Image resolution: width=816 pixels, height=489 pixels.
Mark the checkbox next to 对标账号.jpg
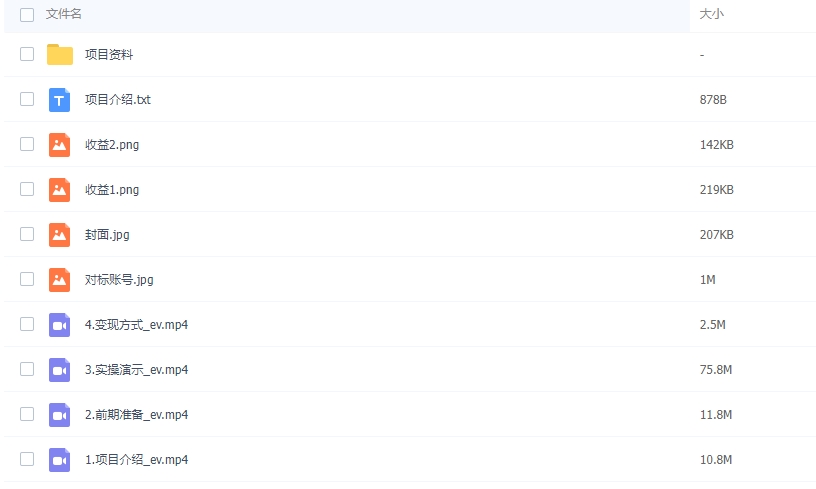tap(27, 280)
